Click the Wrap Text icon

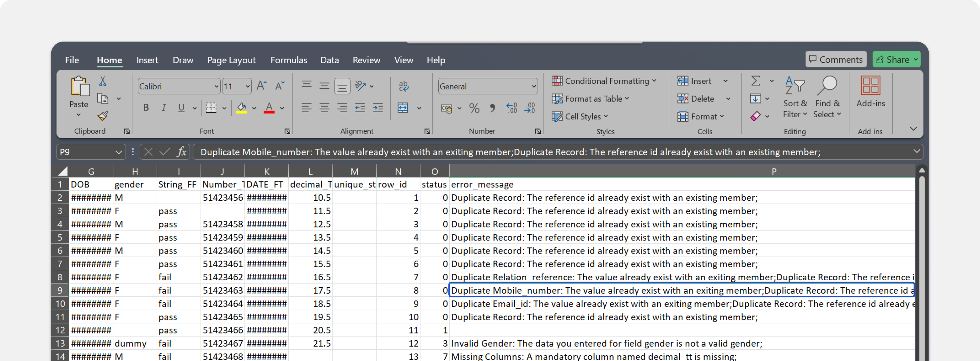click(x=404, y=86)
